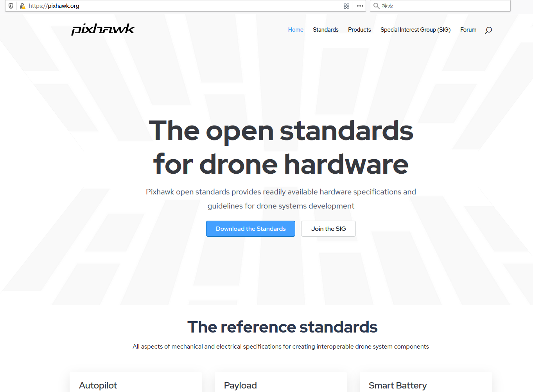Open the Forum menu link
This screenshot has width=533, height=392.
(468, 30)
